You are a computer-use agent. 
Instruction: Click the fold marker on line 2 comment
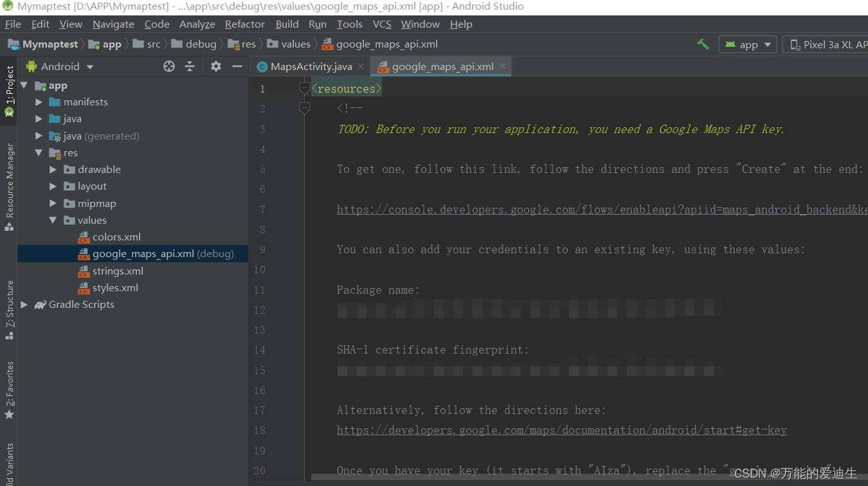point(303,108)
